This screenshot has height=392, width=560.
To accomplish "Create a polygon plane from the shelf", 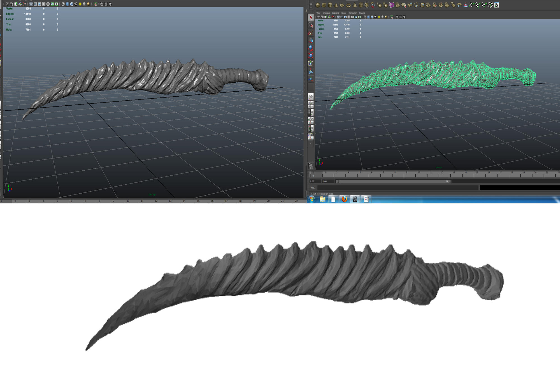I will [x=342, y=5].
